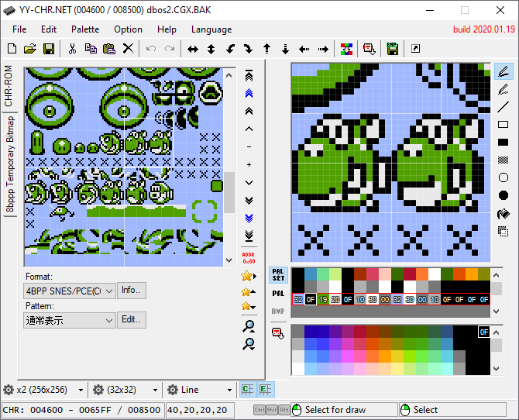This screenshot has width=519, height=420.
Task: Open the Pattern dropdown 通常表示
Action: (x=70, y=320)
